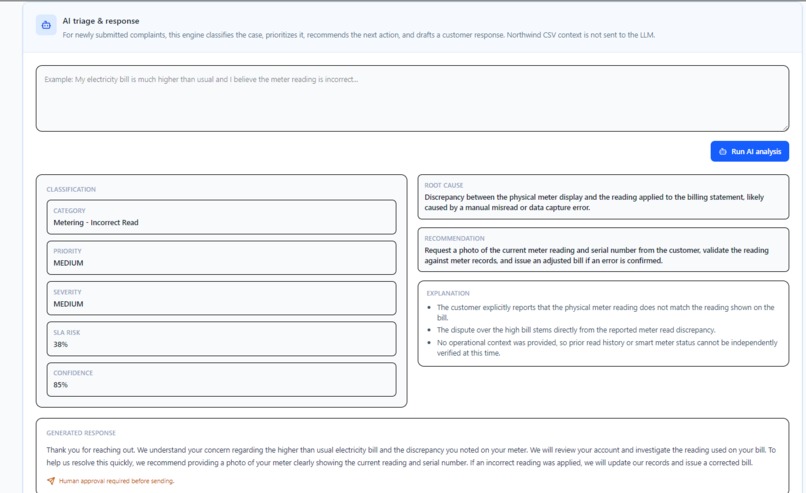Focus the complaint text input area
Screen dimensions: 806x493
(x=412, y=98)
